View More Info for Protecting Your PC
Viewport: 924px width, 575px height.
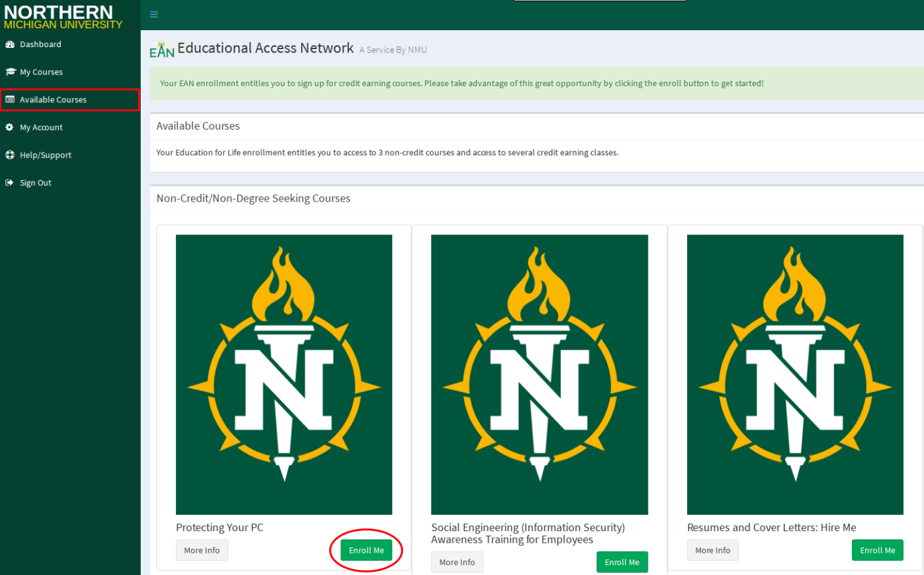202,550
